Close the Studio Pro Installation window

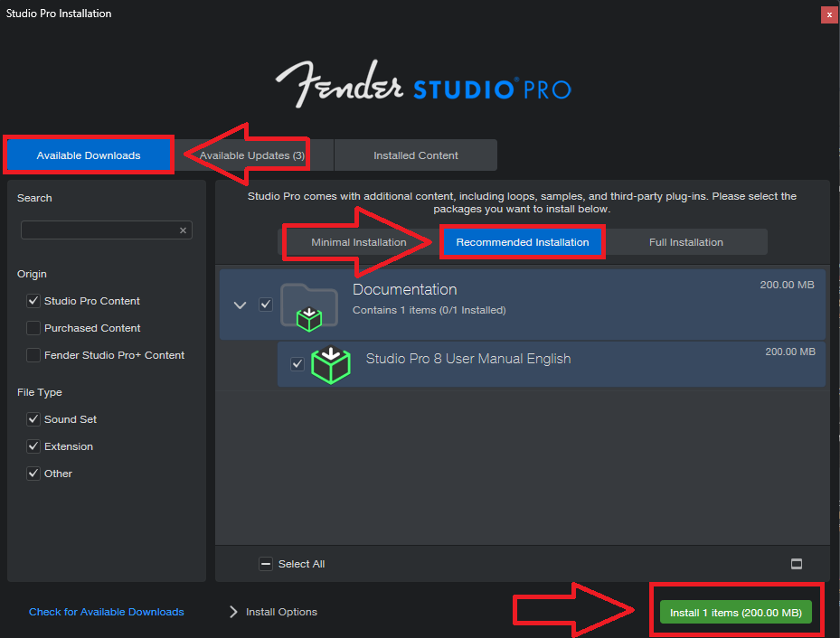829,14
